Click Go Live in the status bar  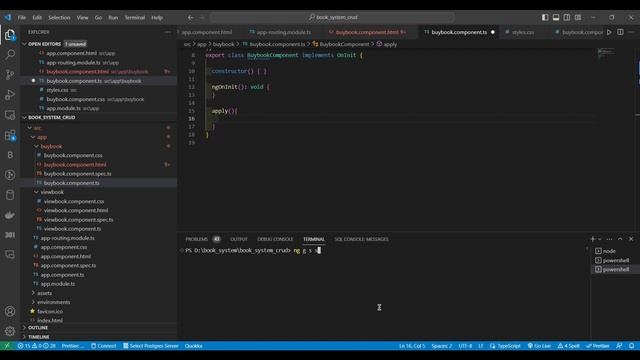(539, 346)
